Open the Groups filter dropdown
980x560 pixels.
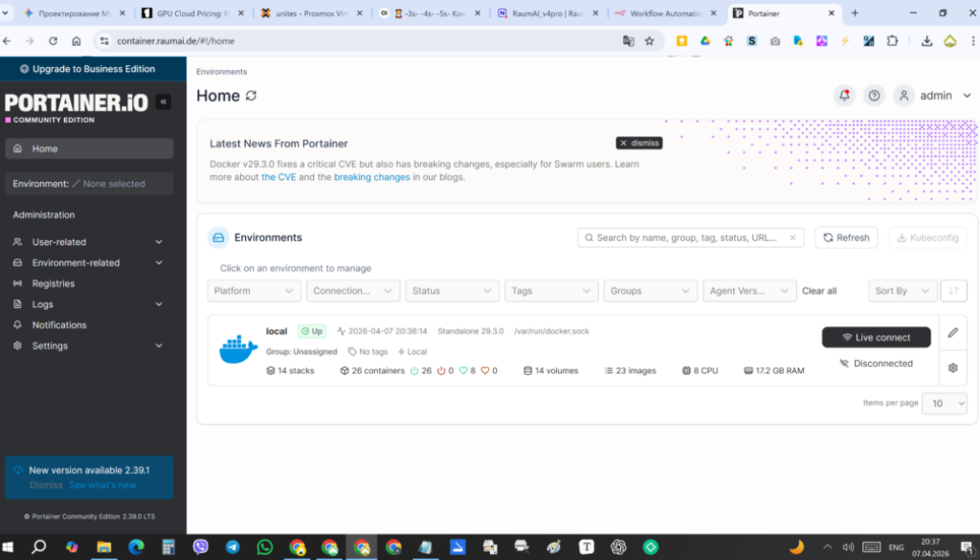click(650, 291)
